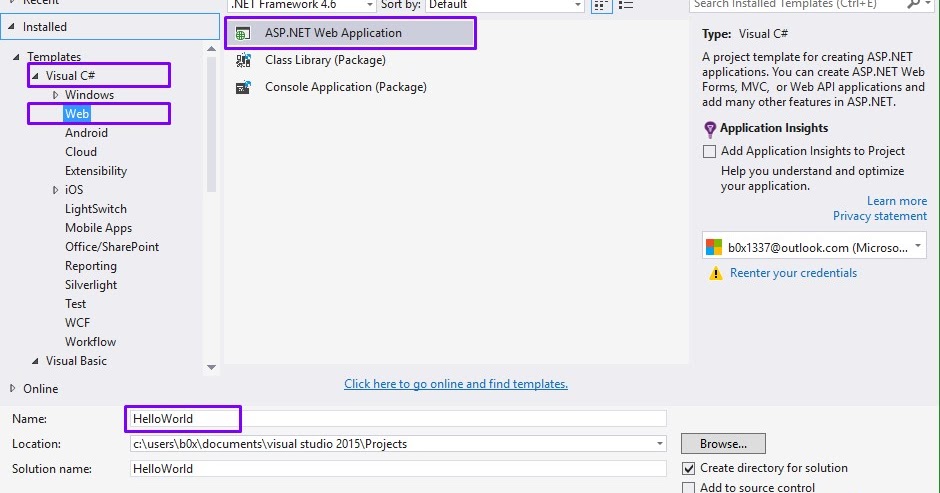This screenshot has width=940, height=493.
Task: Click the tree scrollbar thumb
Action: (x=211, y=125)
